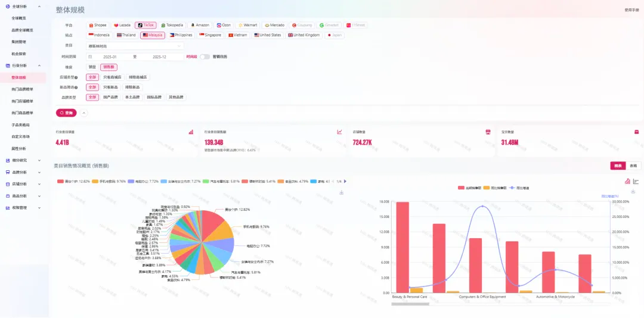Select 只看商城店 store type filter
This screenshot has width=644, height=318.
click(x=112, y=77)
